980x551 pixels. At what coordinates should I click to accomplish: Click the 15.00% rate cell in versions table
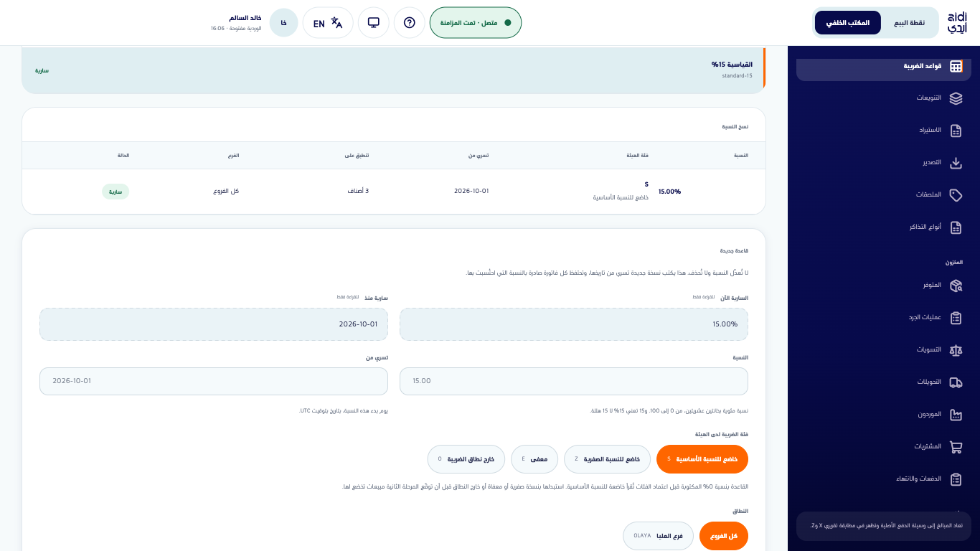pos(669,192)
